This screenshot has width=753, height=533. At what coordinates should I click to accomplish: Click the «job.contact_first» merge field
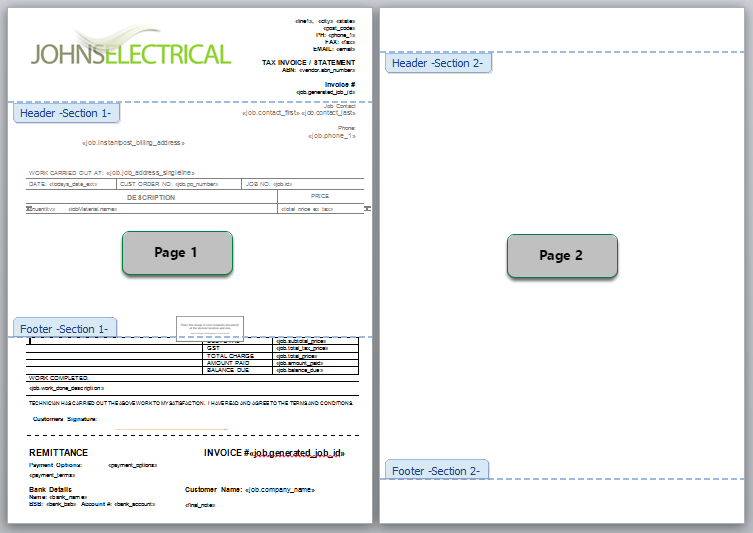coord(271,113)
